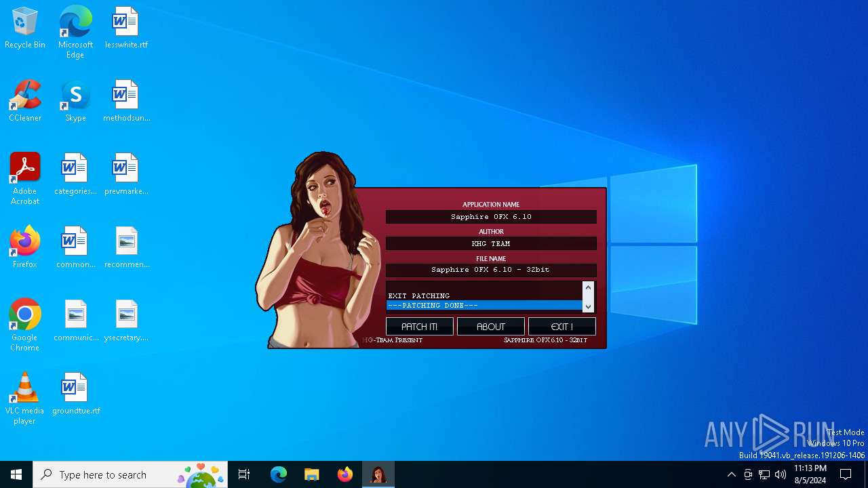This screenshot has height=488, width=868.
Task: Open the network status tray icon
Action: pos(764,474)
